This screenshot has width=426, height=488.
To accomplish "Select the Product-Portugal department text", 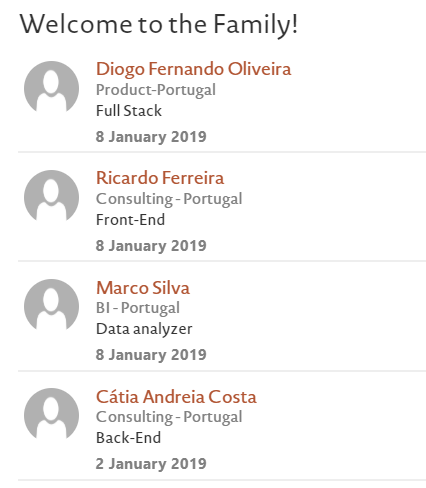I will tap(156, 90).
